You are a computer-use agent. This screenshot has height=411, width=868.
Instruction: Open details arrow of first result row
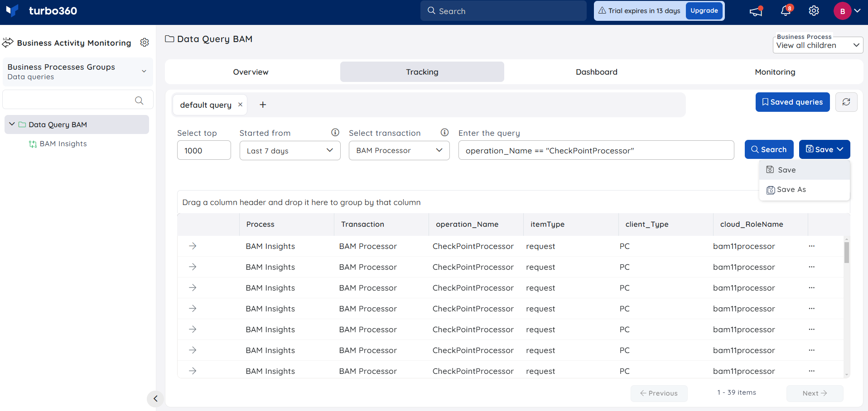coord(193,246)
